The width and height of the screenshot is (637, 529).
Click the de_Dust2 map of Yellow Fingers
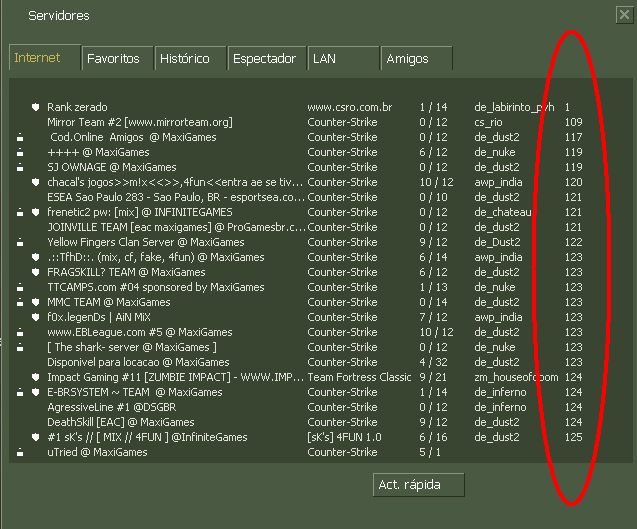tap(497, 243)
